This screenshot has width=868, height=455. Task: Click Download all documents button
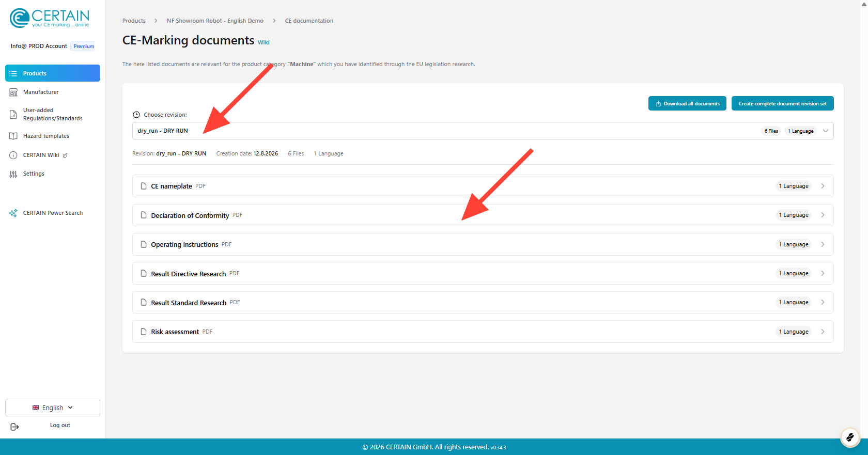click(x=687, y=103)
